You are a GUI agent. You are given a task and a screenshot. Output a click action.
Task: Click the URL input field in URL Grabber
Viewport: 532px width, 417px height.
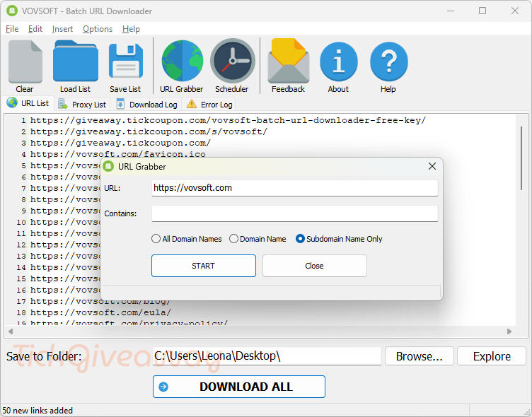pos(295,188)
